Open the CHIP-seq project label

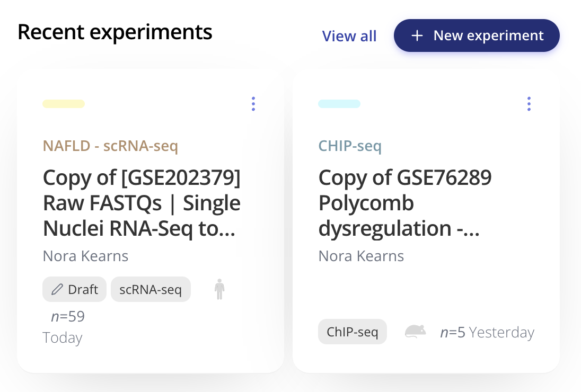[350, 146]
